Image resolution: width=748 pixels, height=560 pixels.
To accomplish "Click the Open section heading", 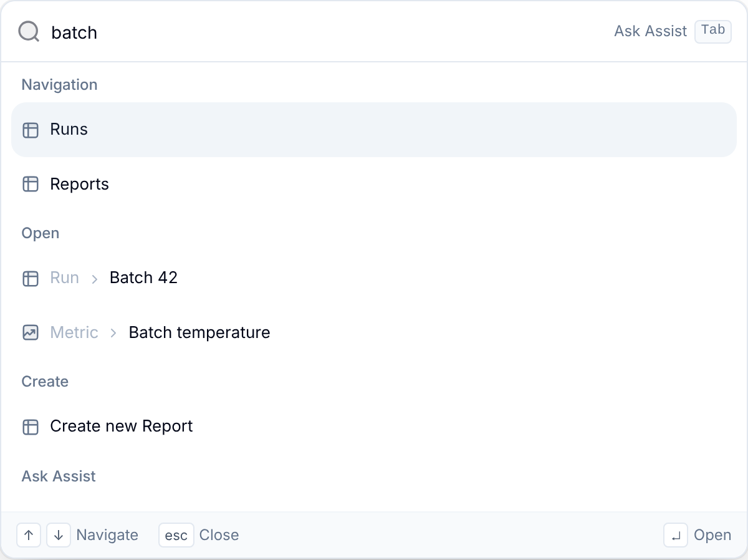I will 41,233.
